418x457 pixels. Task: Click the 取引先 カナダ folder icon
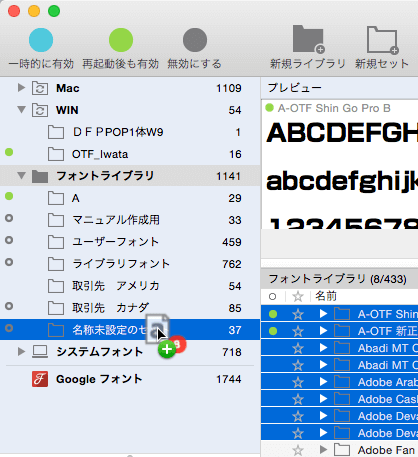tap(56, 308)
